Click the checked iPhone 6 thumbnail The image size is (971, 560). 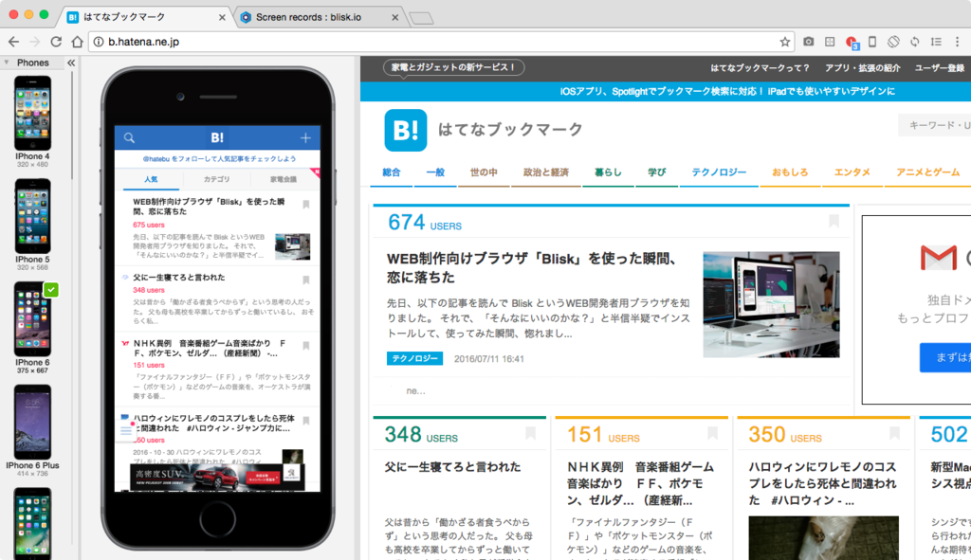coord(32,319)
